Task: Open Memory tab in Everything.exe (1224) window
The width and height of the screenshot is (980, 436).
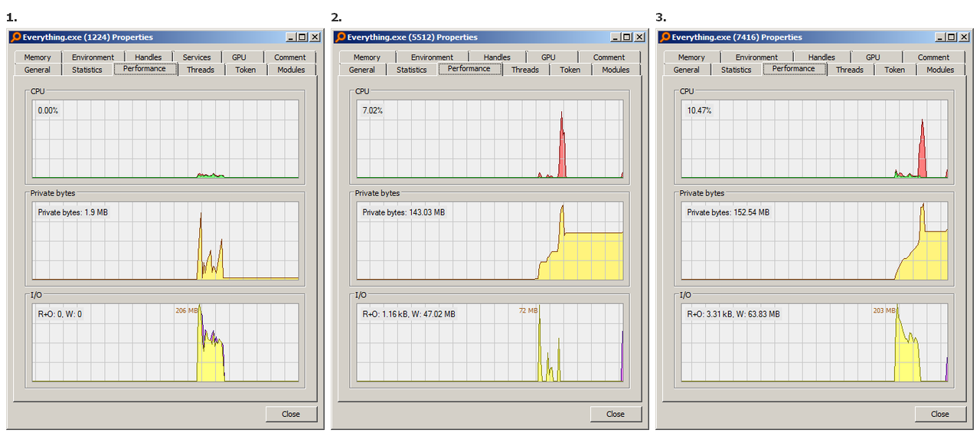Action: [x=38, y=57]
